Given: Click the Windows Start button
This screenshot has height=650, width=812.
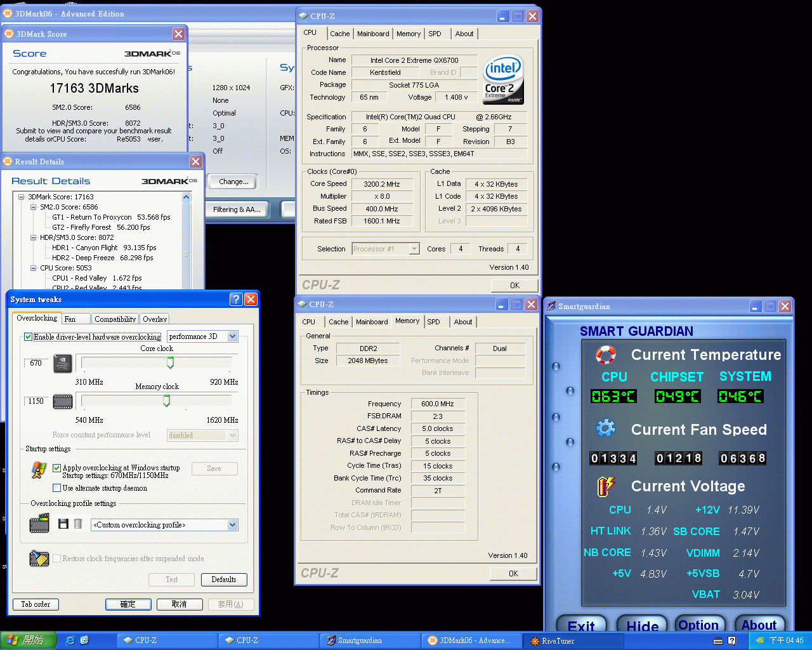Looking at the screenshot, I should pos(29,640).
